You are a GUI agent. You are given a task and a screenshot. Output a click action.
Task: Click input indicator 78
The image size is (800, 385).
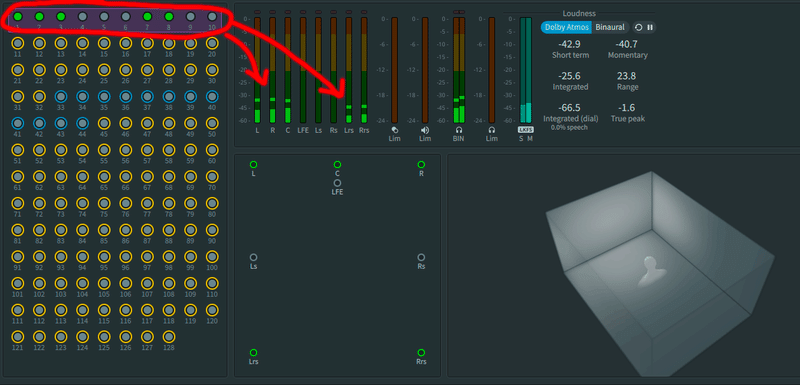(169, 203)
